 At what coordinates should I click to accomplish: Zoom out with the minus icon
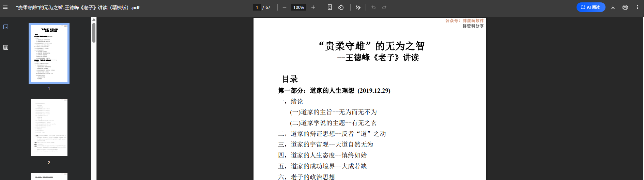point(285,7)
